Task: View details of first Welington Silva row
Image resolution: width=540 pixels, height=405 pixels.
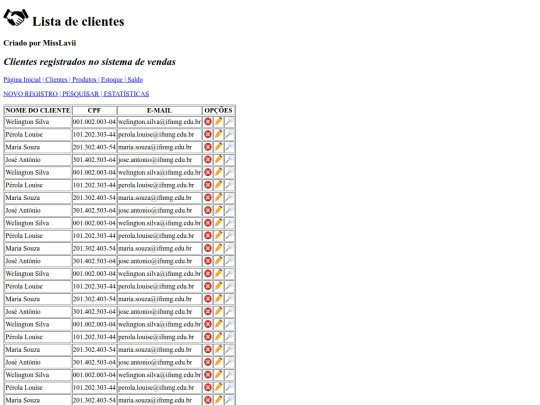Action: [229, 122]
